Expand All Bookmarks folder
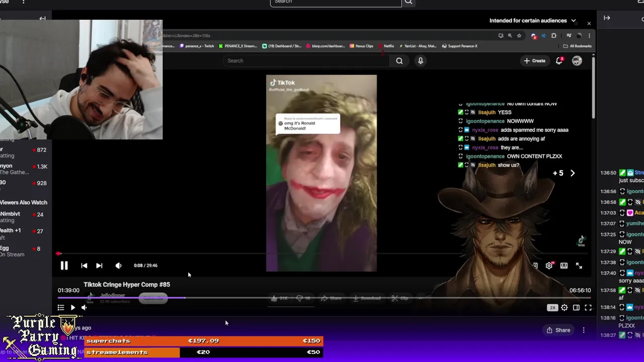 pyautogui.click(x=577, y=46)
